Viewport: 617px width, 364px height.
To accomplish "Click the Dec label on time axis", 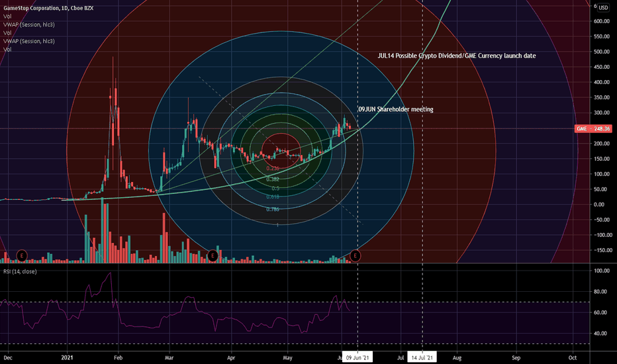I will click(8, 357).
